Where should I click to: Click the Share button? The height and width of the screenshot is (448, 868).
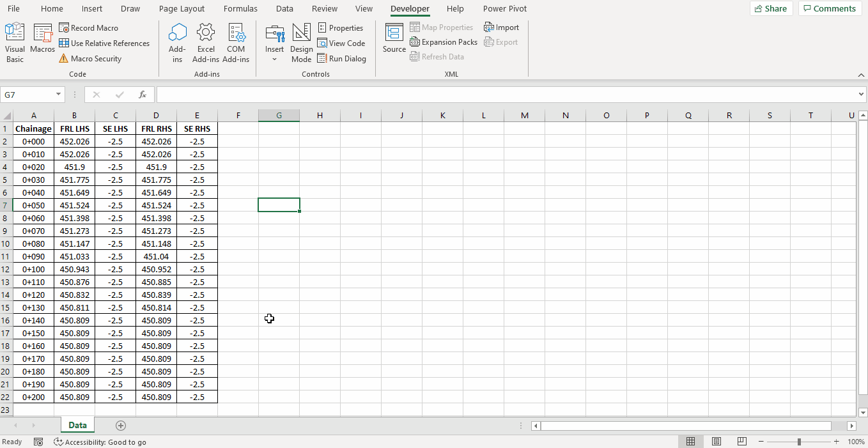pos(771,8)
